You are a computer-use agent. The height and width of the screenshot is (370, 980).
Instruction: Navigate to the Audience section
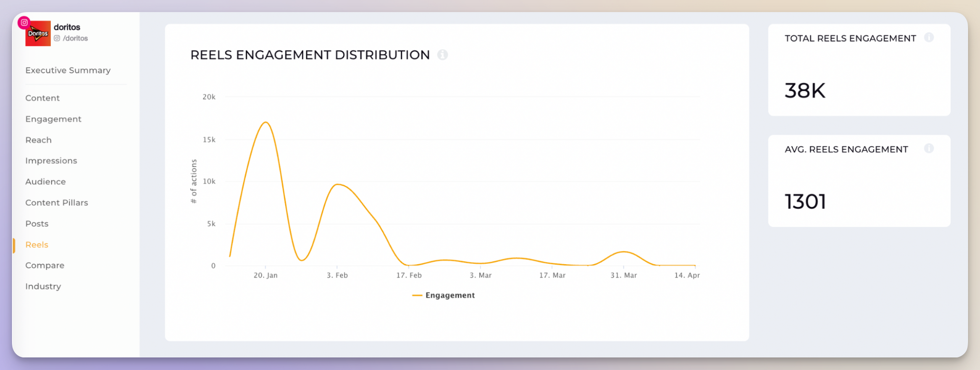tap(46, 182)
